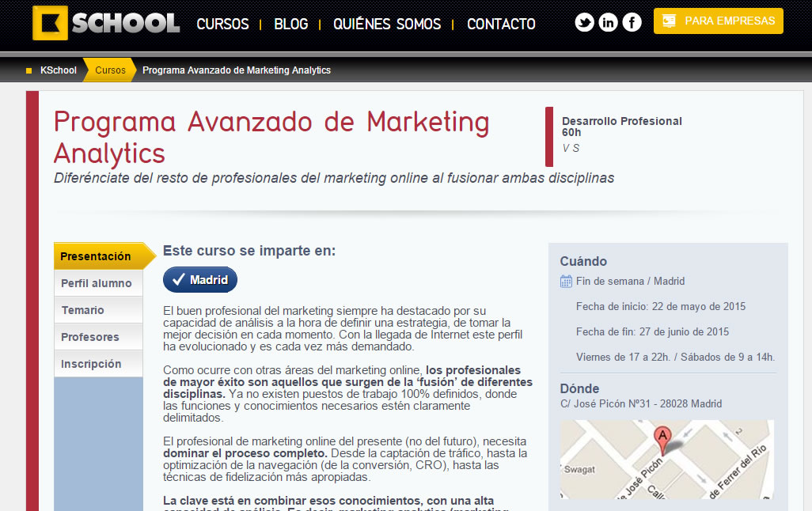Viewport: 812px width, 511px height.
Task: Toggle the Madrid location checkmark button
Action: (200, 280)
